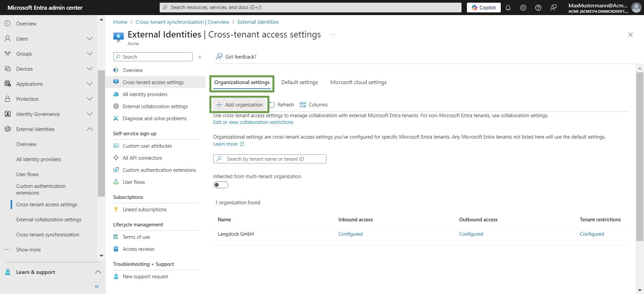Collapse the blade menu with double chevron
This screenshot has height=294, width=644.
click(200, 57)
